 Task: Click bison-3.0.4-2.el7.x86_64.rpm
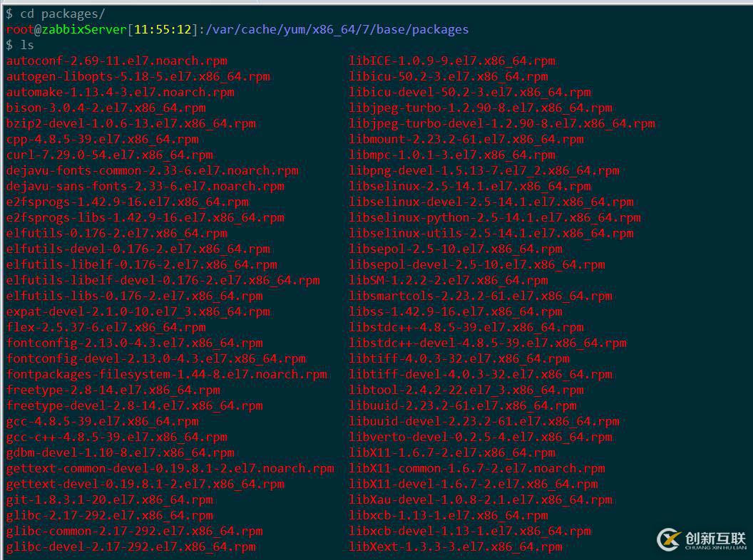tap(106, 108)
